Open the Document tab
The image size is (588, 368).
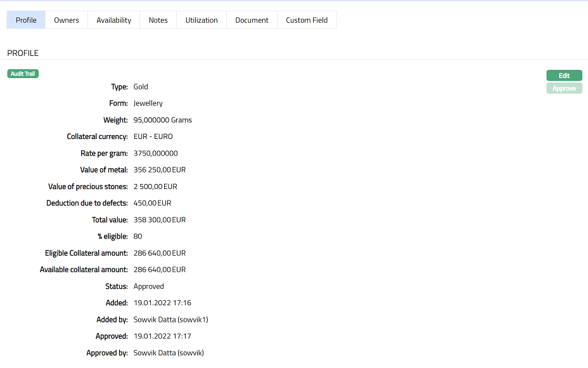pos(252,20)
